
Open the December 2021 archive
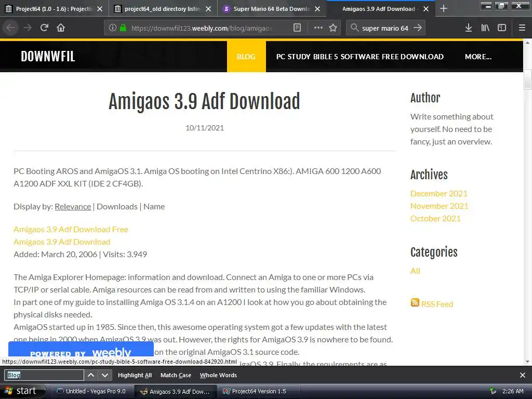pyautogui.click(x=438, y=193)
